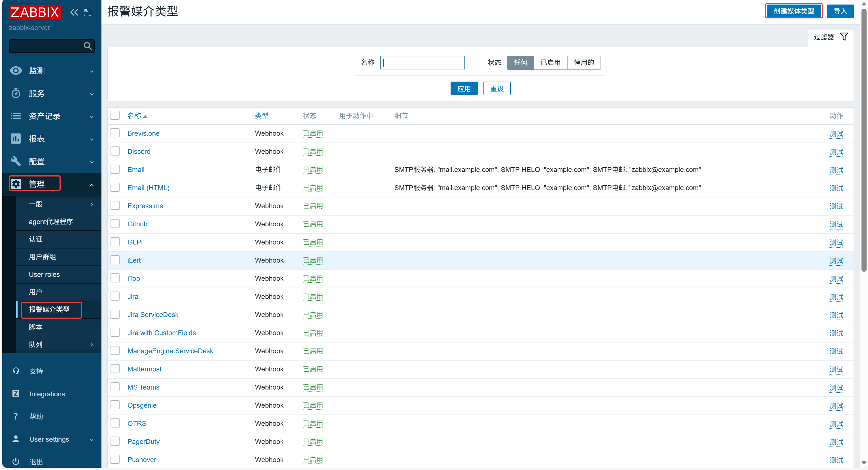The image size is (868, 470).
Task: Collapse the 管理 menu chevron
Action: (x=92, y=185)
